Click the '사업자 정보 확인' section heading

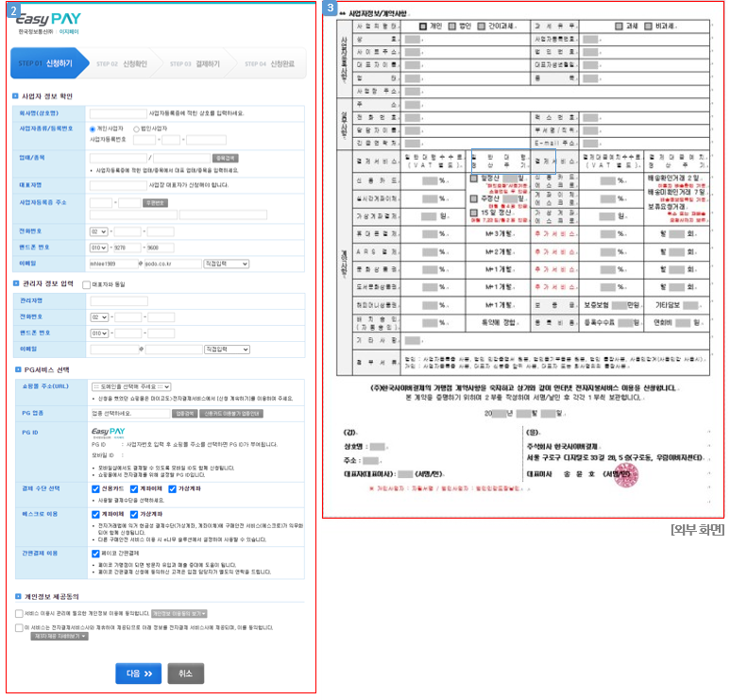click(x=47, y=96)
